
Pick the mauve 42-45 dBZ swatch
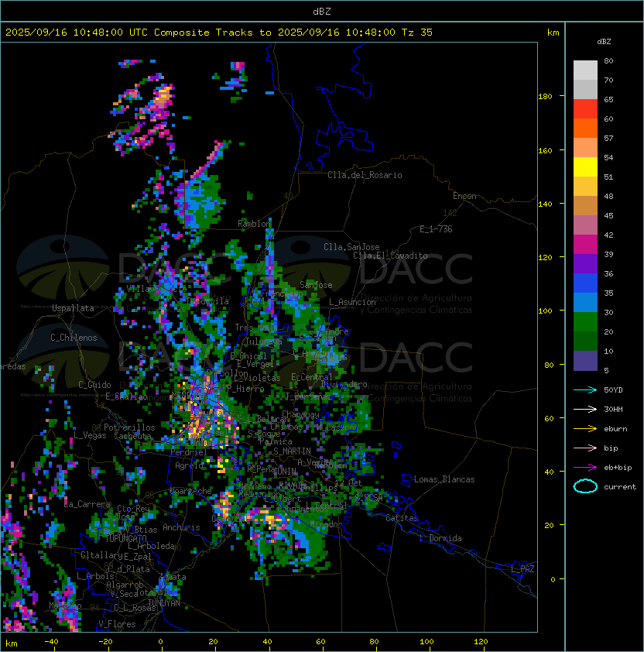(x=585, y=225)
